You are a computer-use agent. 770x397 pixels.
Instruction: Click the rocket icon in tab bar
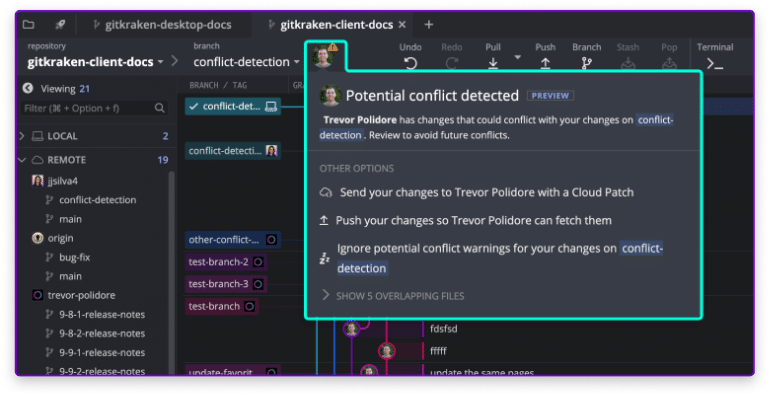pos(60,25)
